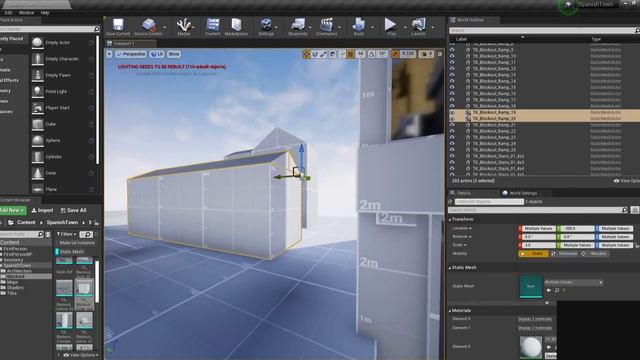Open the viewport options dropdown arrow
640x360 pixels.
tap(109, 54)
